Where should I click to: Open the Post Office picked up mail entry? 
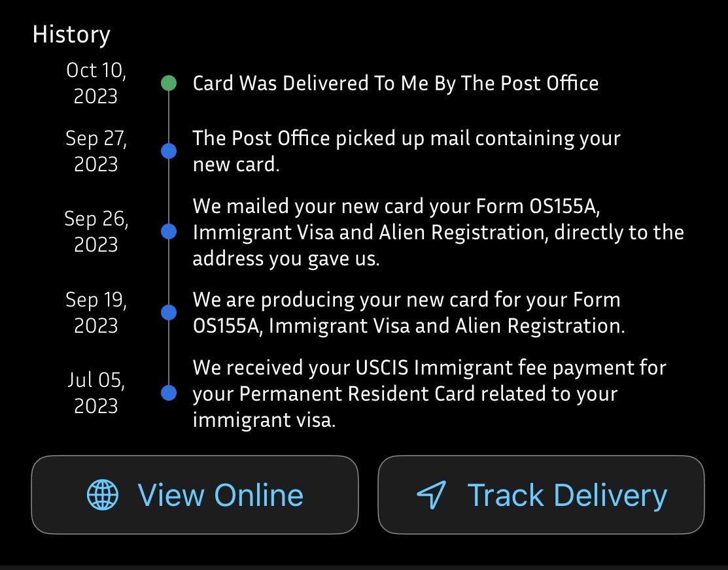point(406,151)
